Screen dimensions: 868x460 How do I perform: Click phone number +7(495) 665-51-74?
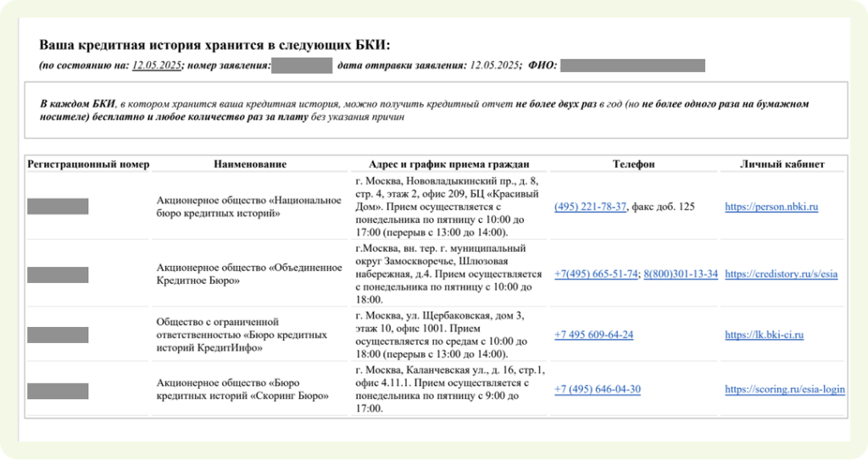point(596,274)
